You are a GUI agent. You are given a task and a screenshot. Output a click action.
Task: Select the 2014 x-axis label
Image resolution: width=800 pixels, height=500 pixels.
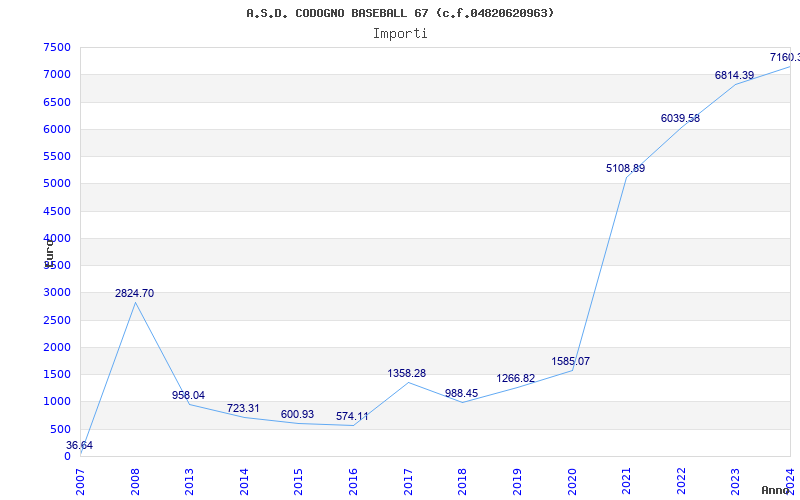tap(244, 481)
